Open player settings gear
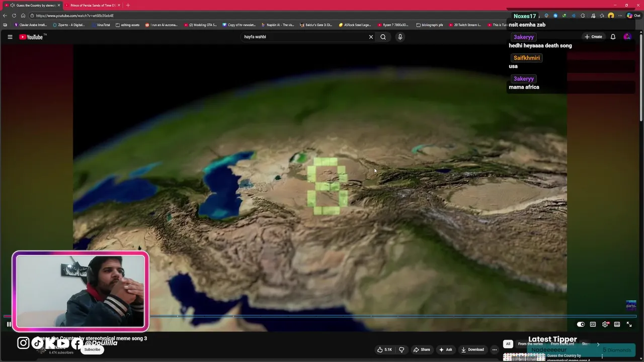 click(605, 324)
